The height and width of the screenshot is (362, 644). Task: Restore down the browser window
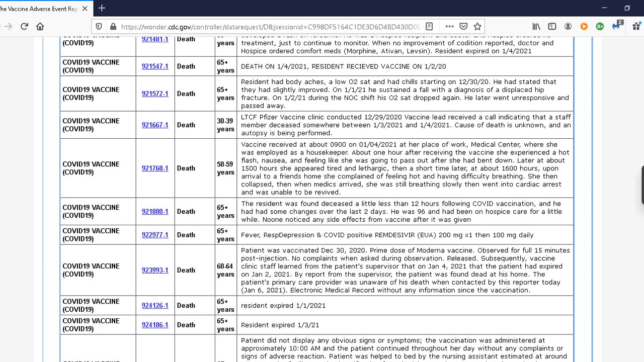tap(627, 8)
